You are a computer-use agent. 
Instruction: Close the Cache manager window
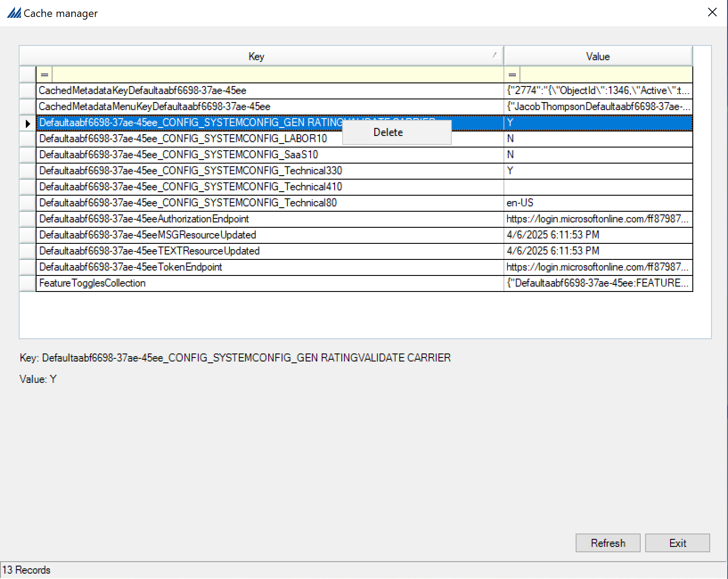point(712,12)
